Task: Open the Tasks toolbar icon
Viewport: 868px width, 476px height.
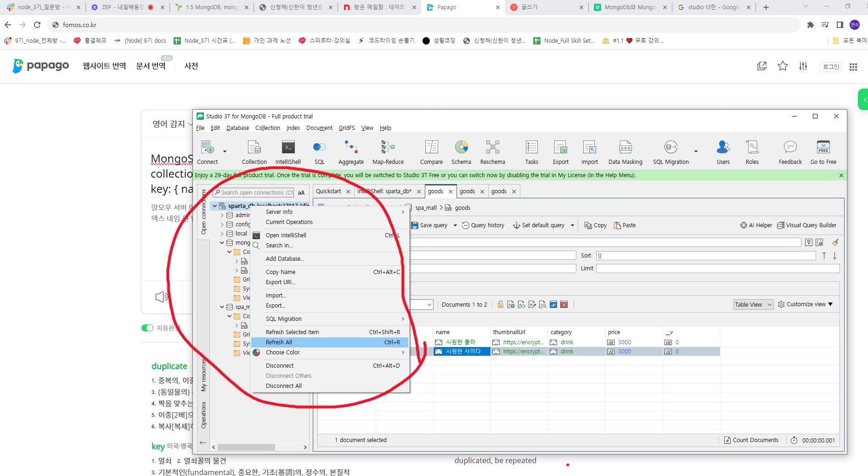Action: [x=531, y=152]
